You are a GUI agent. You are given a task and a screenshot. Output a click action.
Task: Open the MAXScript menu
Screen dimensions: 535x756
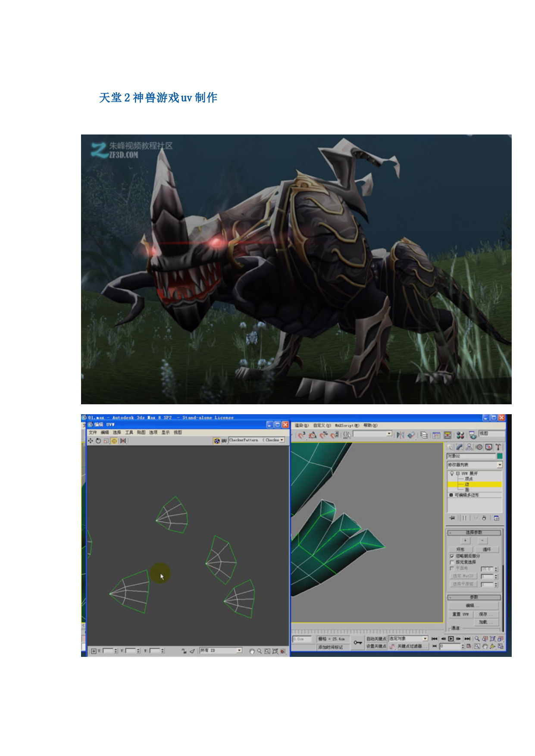pyautogui.click(x=347, y=425)
